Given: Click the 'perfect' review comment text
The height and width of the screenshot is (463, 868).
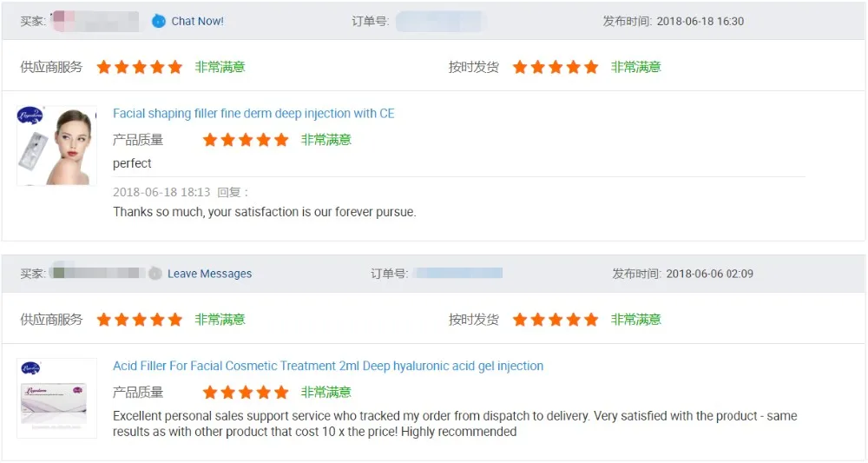Looking at the screenshot, I should (132, 163).
